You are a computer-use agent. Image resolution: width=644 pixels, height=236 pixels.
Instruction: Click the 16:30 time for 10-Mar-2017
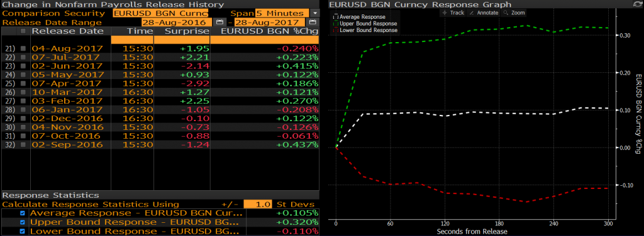(138, 92)
